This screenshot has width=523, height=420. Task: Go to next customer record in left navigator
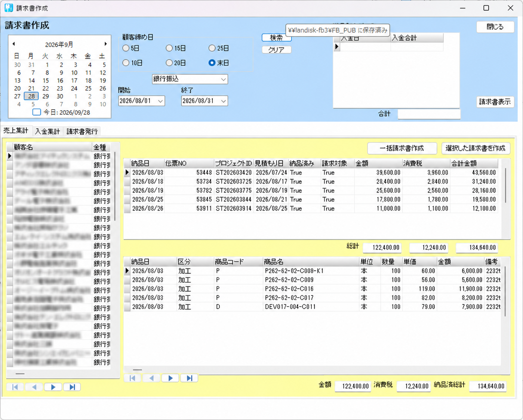click(53, 387)
